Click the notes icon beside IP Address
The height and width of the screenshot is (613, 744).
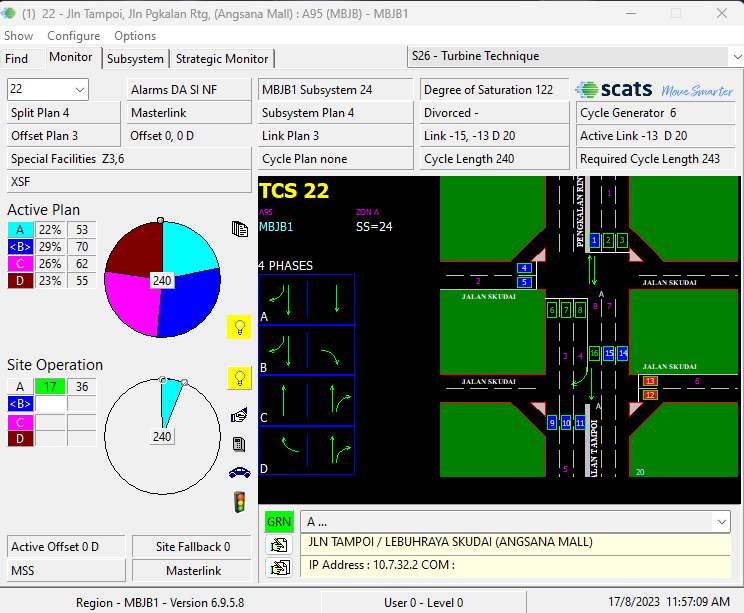[x=279, y=567]
